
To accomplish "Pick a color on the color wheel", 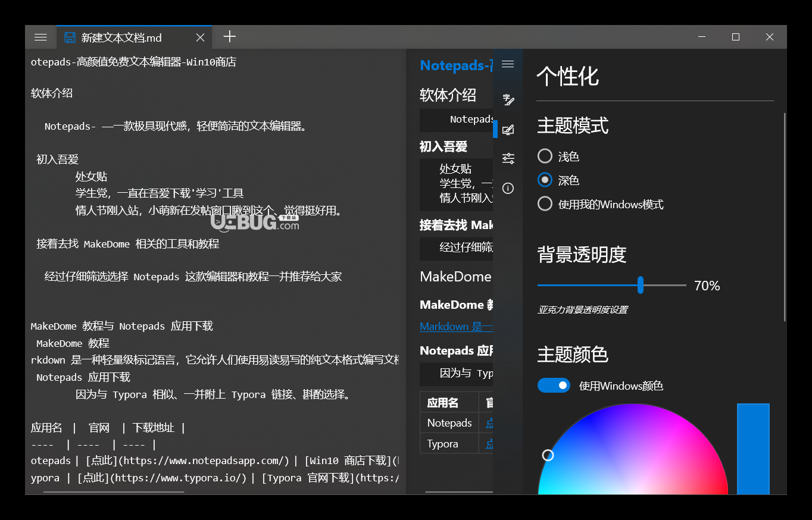I will pos(633,449).
